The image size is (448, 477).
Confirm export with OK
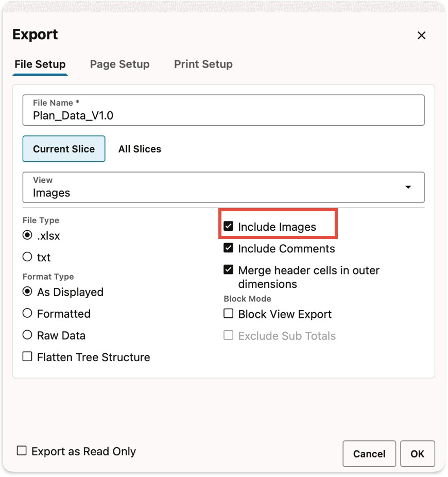click(x=417, y=454)
